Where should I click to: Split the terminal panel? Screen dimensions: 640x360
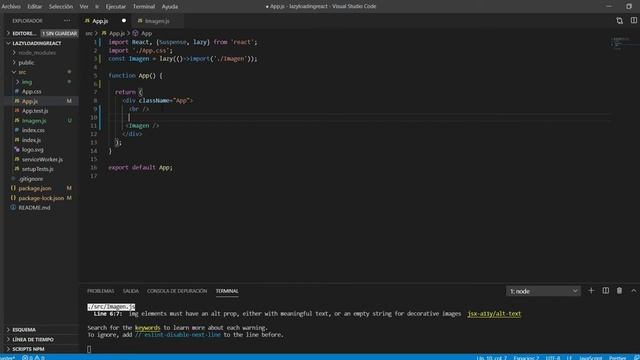tap(605, 291)
